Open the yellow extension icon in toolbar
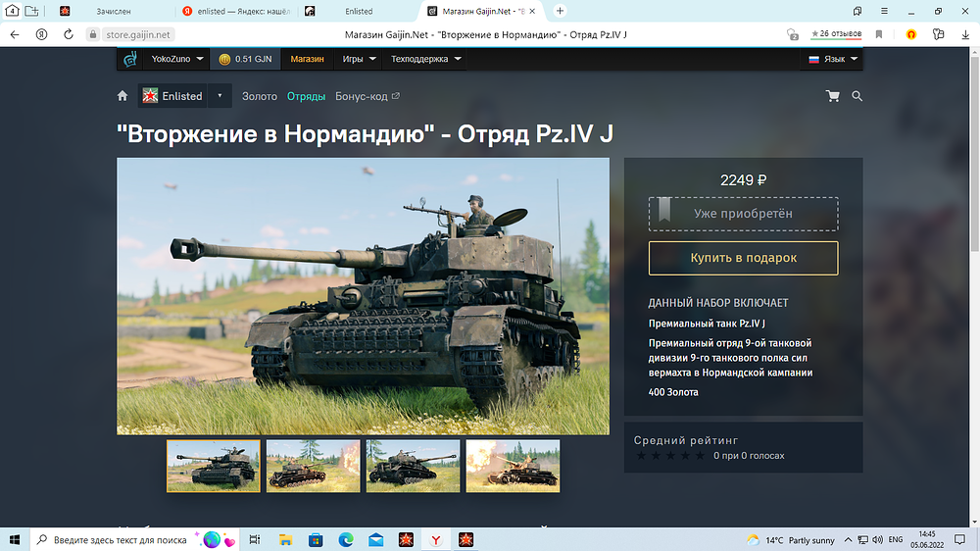980x551 pixels. (911, 34)
